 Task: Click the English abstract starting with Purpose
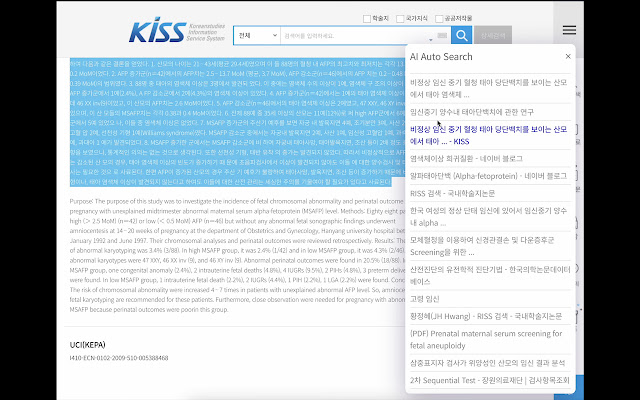237,256
